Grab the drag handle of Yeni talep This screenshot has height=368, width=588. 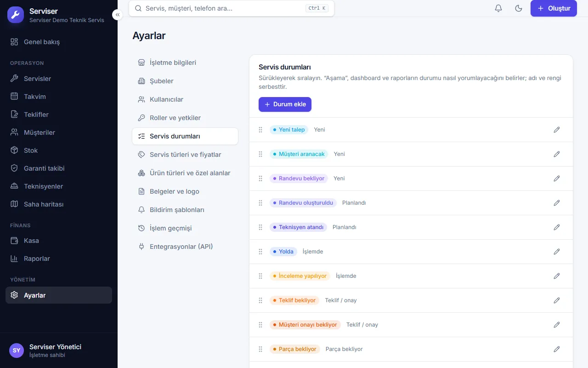coord(260,130)
